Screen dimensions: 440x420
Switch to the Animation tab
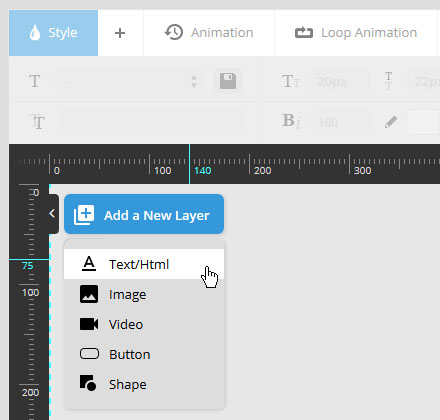pyautogui.click(x=209, y=33)
